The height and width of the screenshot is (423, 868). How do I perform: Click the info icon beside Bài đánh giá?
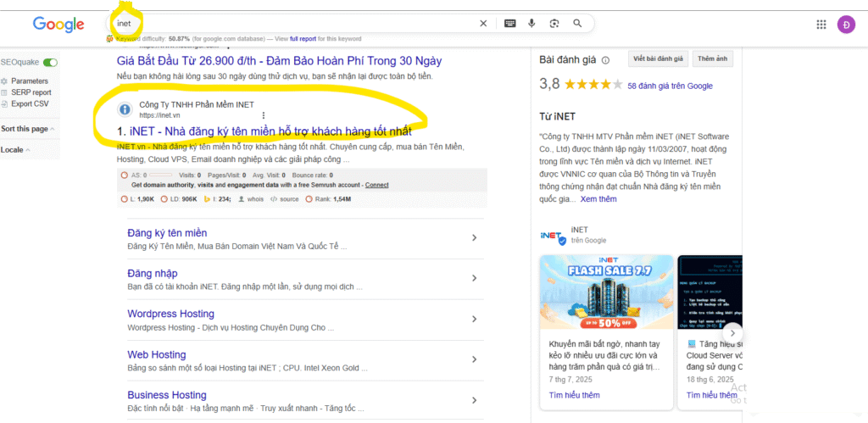pos(605,60)
